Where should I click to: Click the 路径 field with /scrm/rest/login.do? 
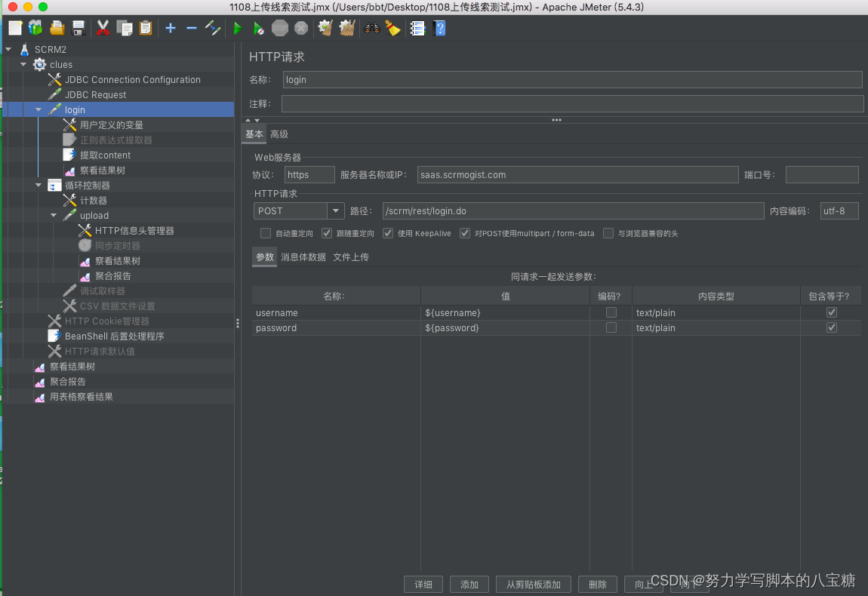[573, 210]
